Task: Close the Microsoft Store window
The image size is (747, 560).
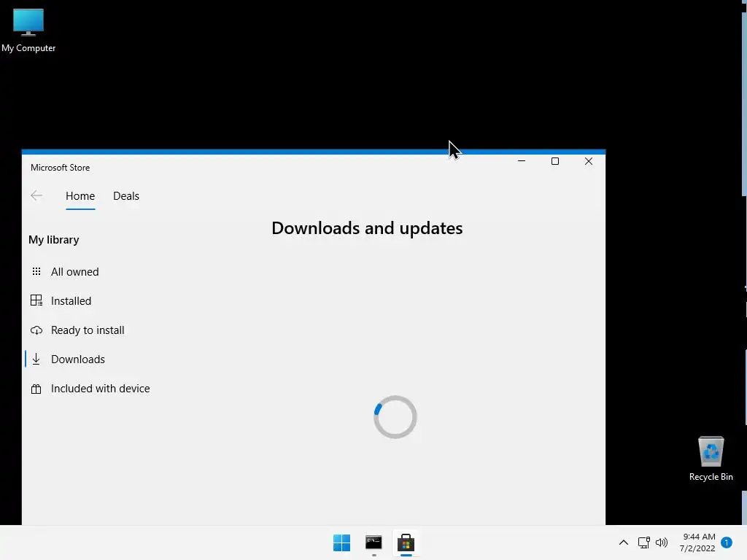Action: point(589,161)
